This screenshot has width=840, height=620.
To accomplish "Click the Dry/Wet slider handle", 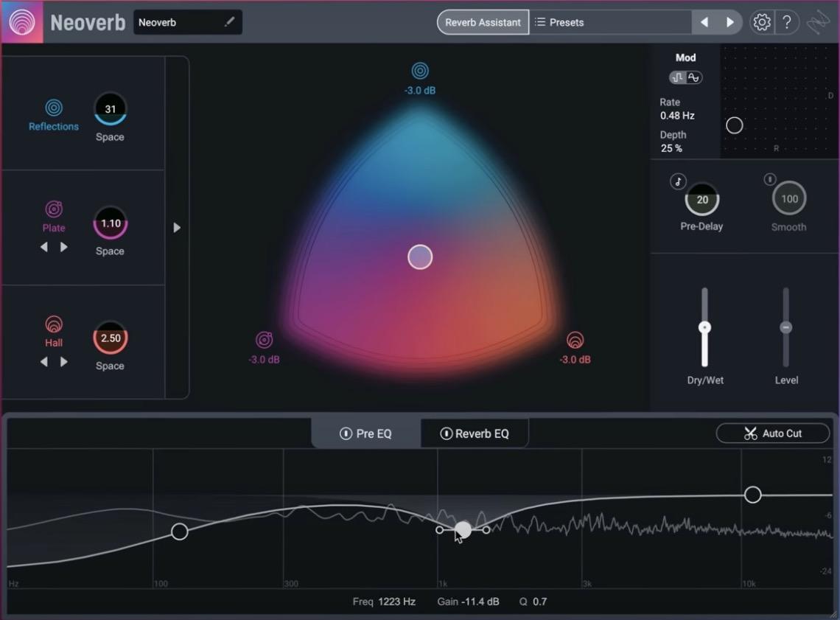I will pos(705,327).
